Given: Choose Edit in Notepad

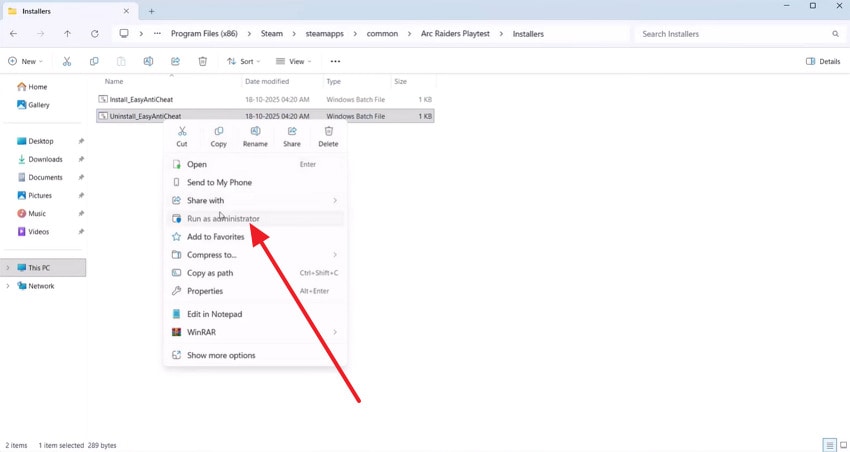Looking at the screenshot, I should pyautogui.click(x=255, y=314).
